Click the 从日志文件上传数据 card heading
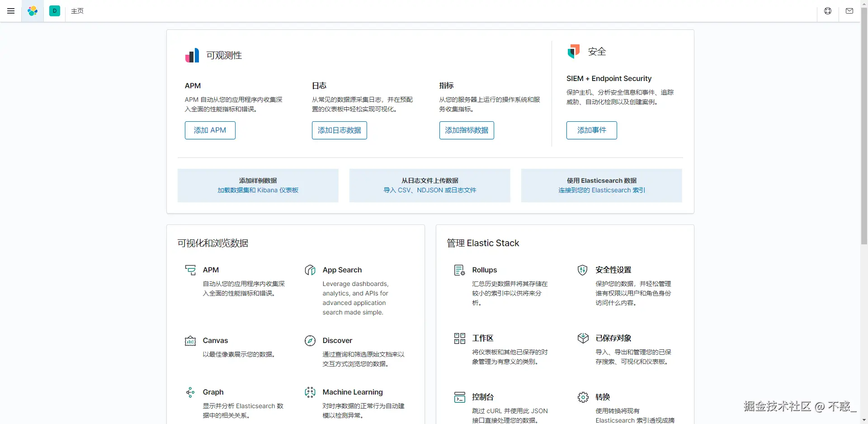This screenshot has height=424, width=868. coord(430,181)
